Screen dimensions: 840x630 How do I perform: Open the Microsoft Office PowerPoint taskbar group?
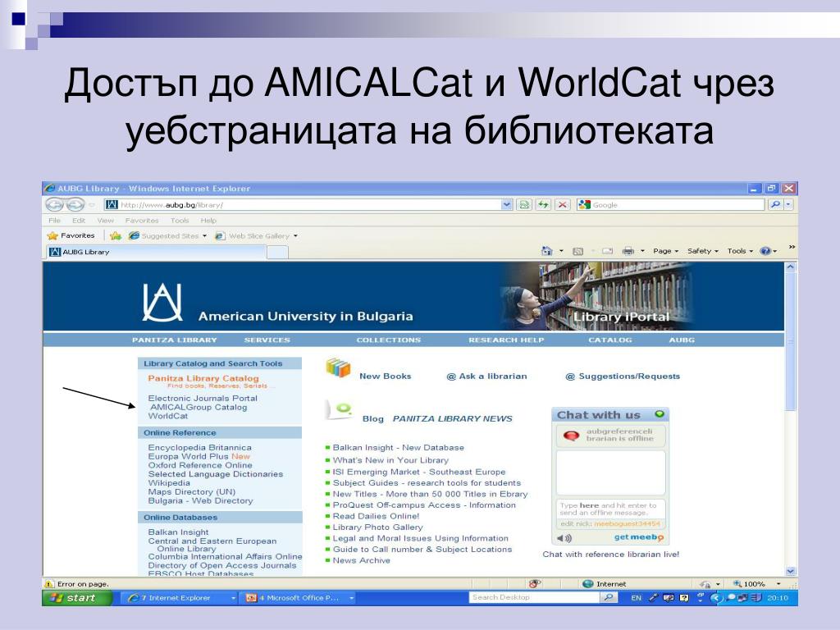click(x=299, y=598)
